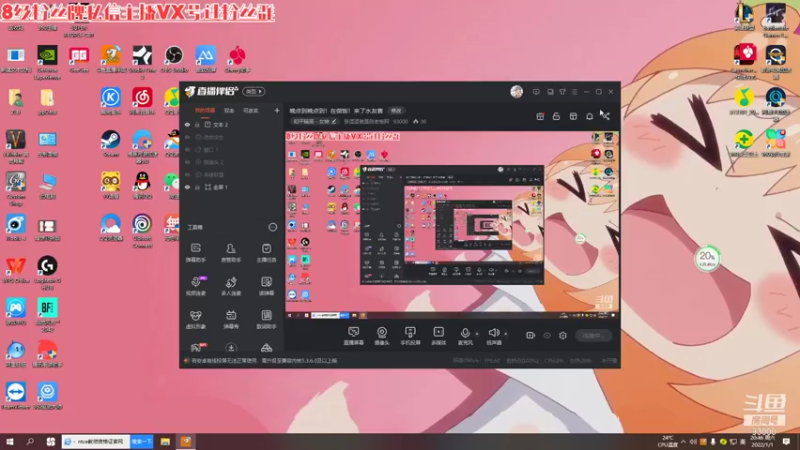Viewport: 800px width, 450px height.
Task: Toggle visibility of 窗口 1 source
Action: pyautogui.click(x=187, y=149)
